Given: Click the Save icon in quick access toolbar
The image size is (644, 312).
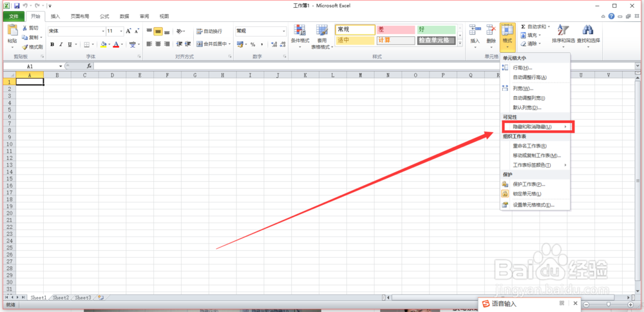Looking at the screenshot, I should tap(17, 6).
